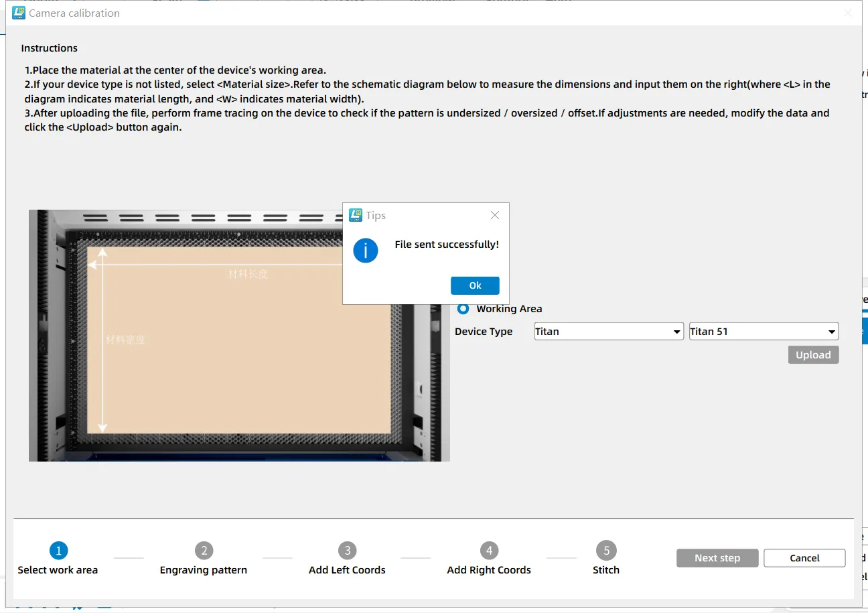
Task: Close the Tips dialog with X
Action: (x=495, y=215)
